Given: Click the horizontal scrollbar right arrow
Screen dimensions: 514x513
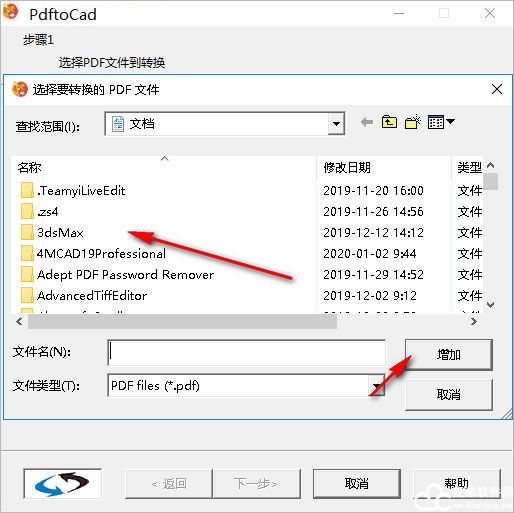Looking at the screenshot, I should 474,321.
